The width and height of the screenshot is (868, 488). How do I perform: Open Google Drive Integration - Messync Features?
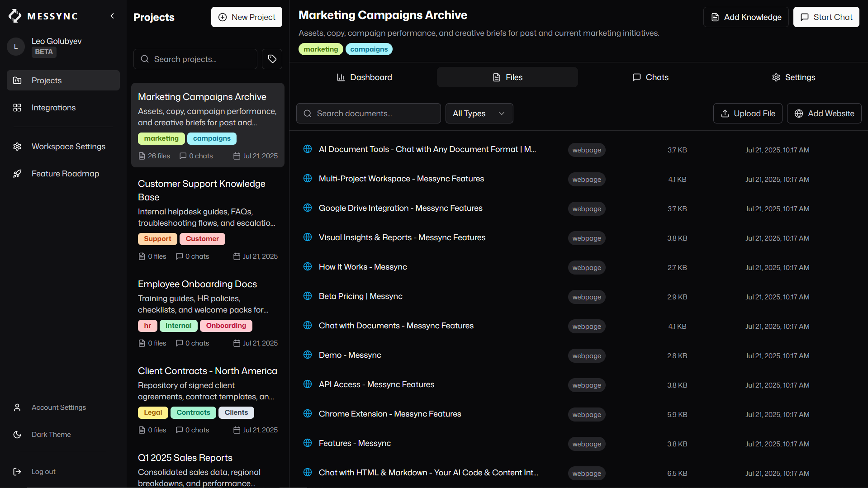[401, 208]
